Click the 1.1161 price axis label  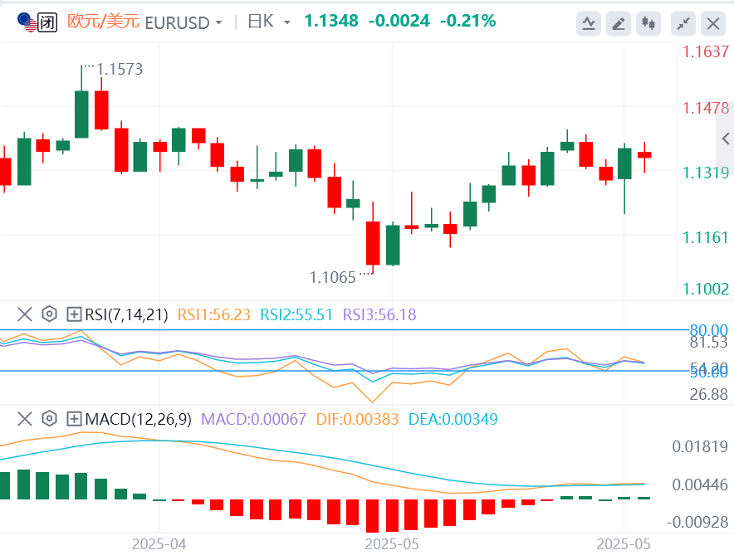[706, 237]
